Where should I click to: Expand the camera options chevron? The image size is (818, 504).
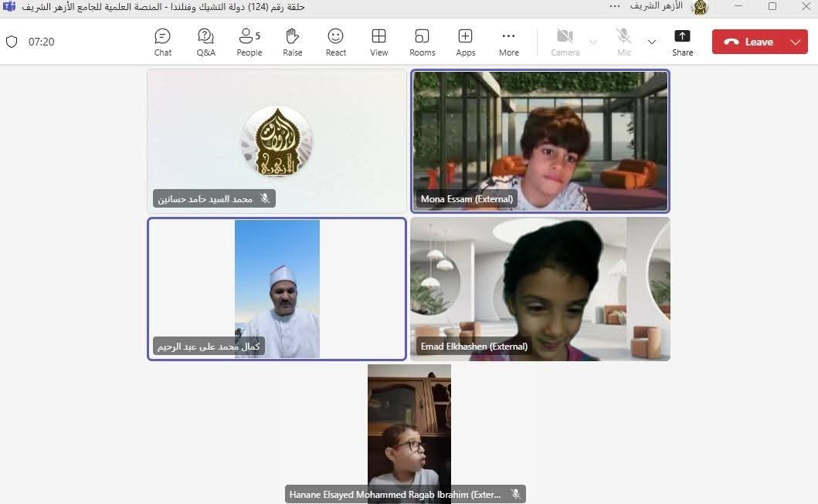point(593,42)
